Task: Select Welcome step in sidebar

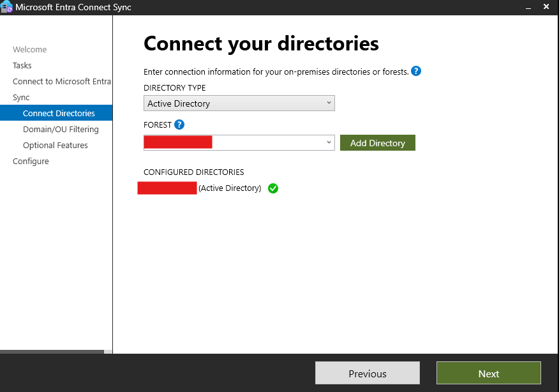Action: pyautogui.click(x=29, y=50)
